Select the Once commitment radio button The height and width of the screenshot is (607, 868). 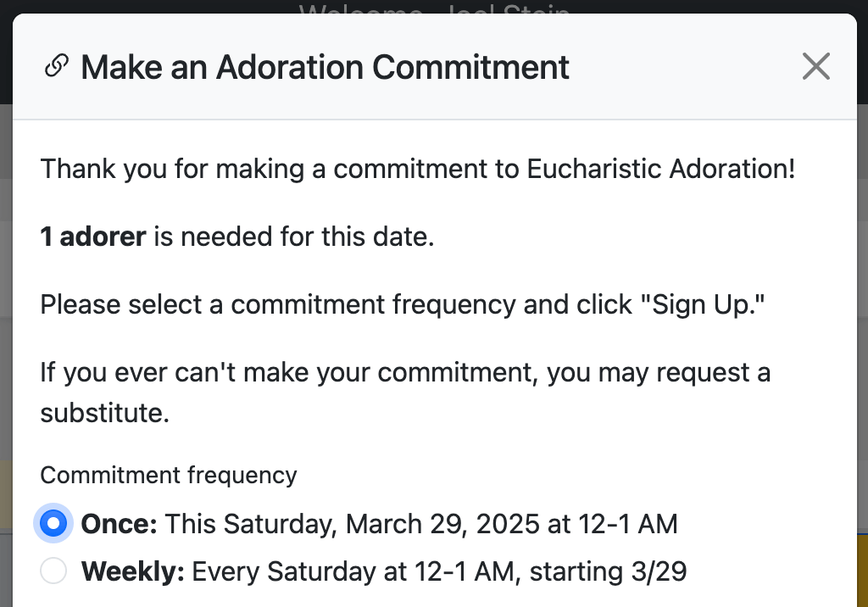53,524
